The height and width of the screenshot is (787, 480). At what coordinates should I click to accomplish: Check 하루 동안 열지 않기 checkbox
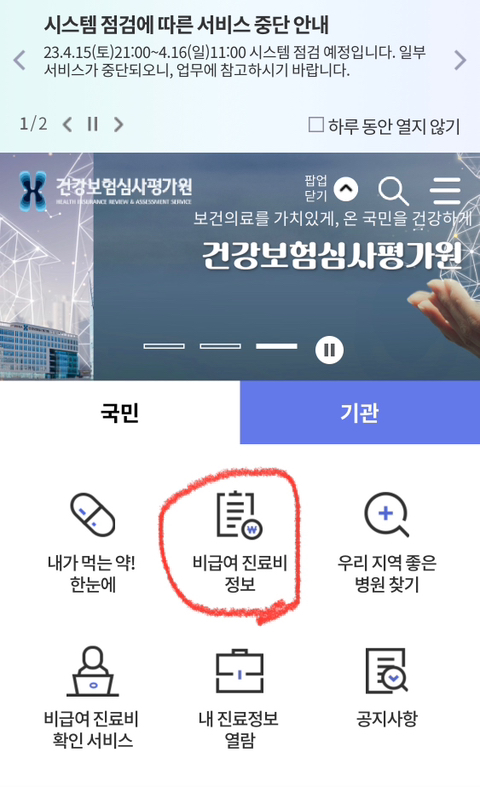pyautogui.click(x=316, y=124)
